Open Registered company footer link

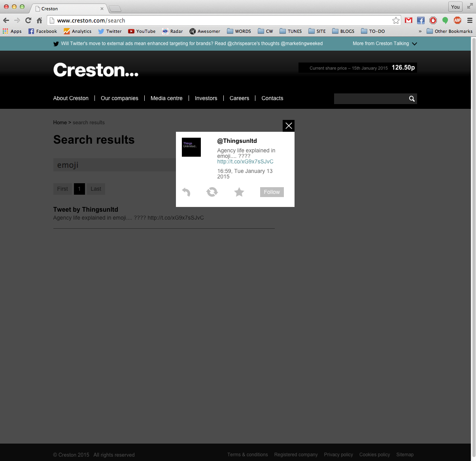(296, 455)
